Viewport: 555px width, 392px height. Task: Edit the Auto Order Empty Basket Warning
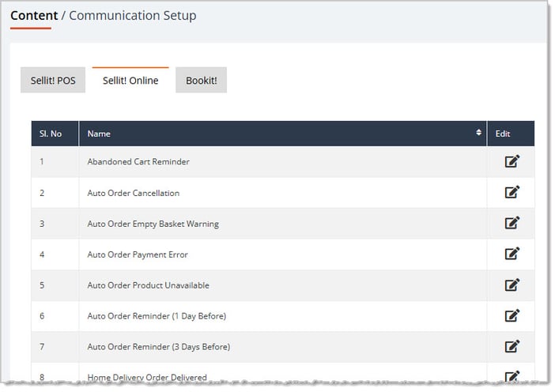[512, 223]
